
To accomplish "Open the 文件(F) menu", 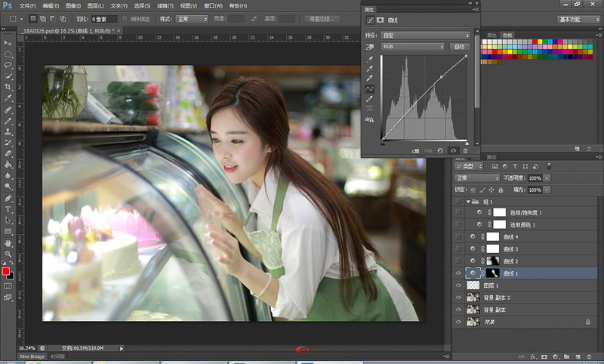I will click(x=28, y=6).
